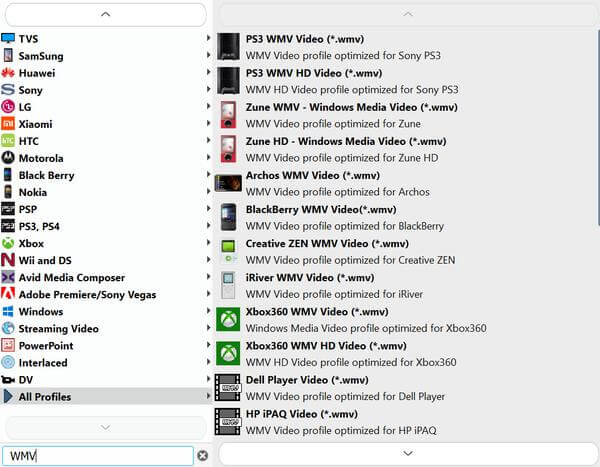Expand the Sony submenu arrow
The height and width of the screenshot is (467, 600).
pyautogui.click(x=209, y=89)
